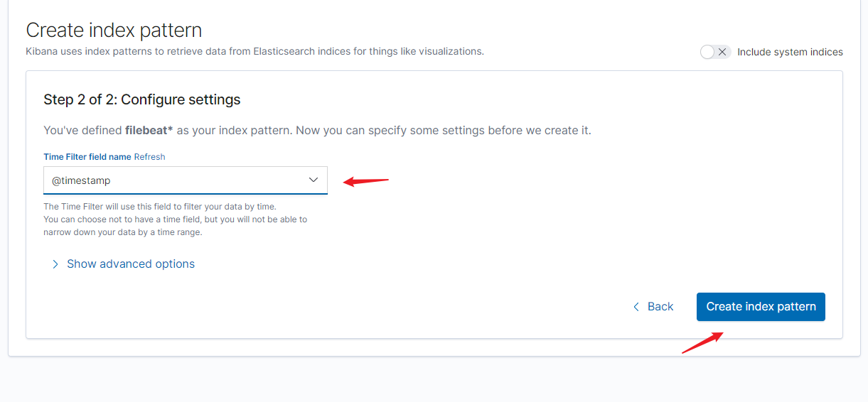Click the 'Now you can specify some settings' sentence

pyautogui.click(x=444, y=131)
